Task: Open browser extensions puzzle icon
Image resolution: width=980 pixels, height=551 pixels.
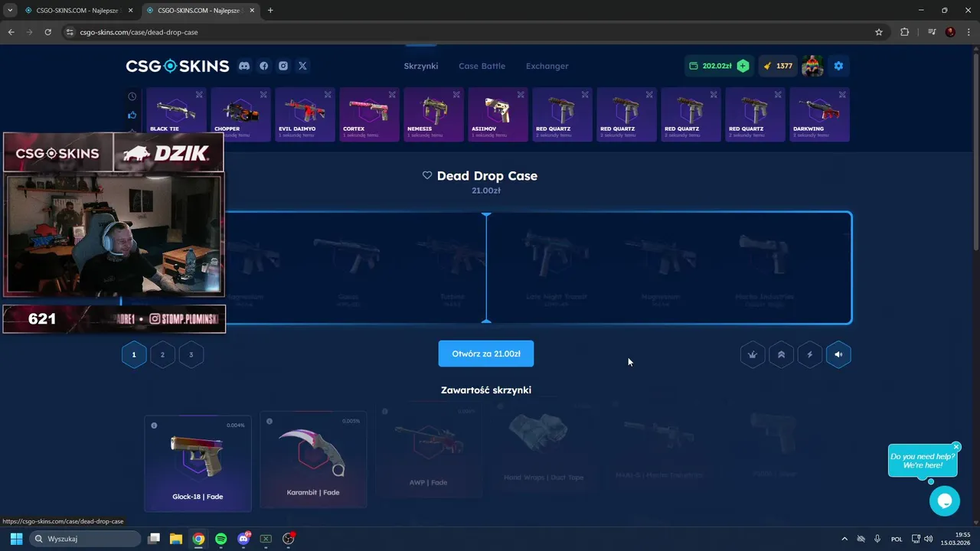Action: (x=905, y=32)
